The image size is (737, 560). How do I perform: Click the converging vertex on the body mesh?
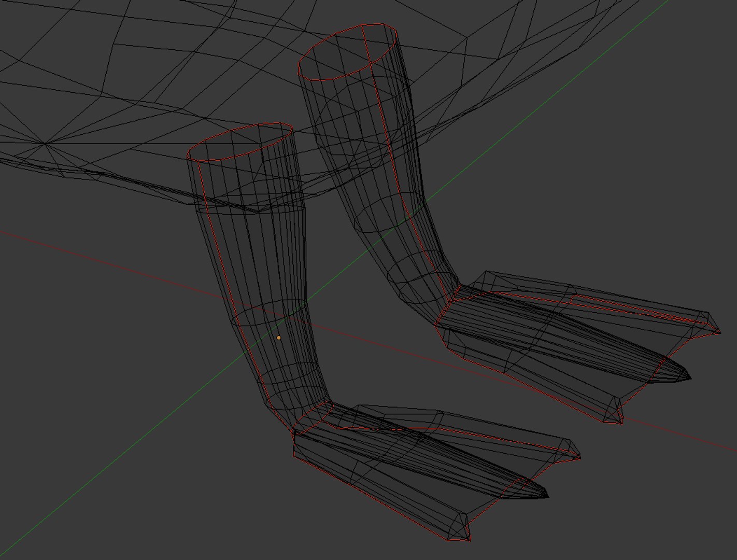coord(45,144)
